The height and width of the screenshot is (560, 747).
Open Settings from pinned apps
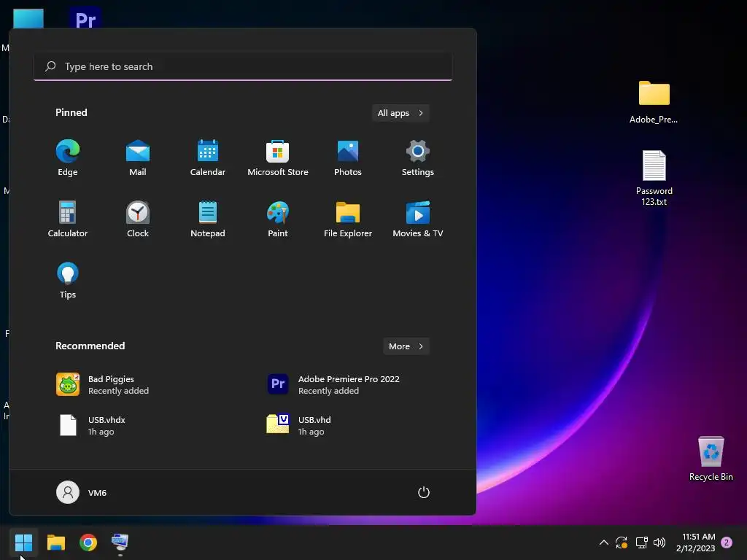click(418, 157)
